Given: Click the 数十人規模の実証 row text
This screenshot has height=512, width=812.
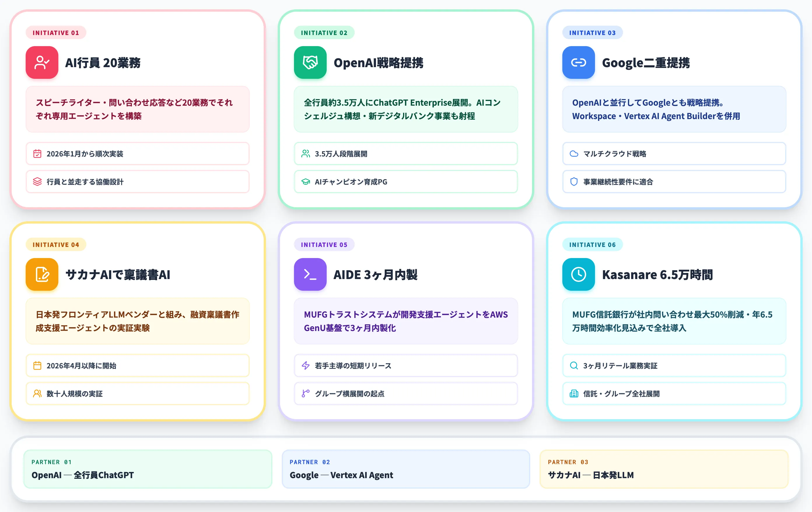Looking at the screenshot, I should click(x=75, y=394).
